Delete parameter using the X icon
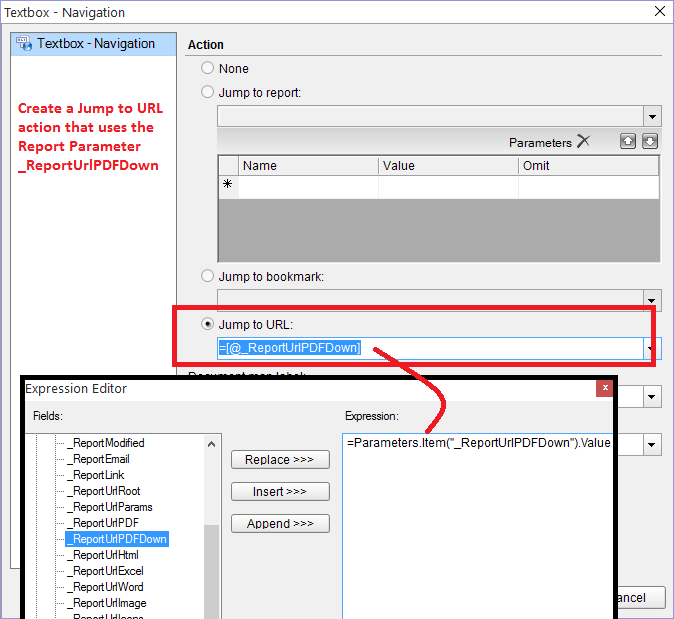 coord(583,141)
